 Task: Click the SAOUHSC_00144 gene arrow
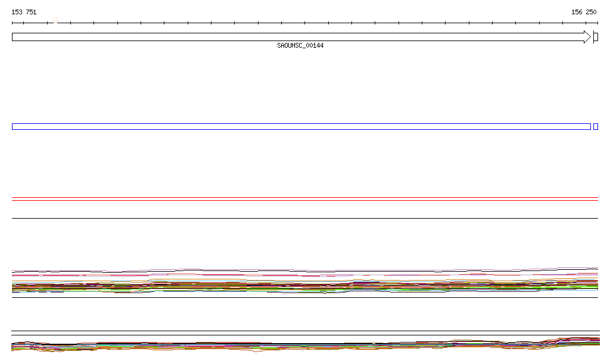(301, 37)
